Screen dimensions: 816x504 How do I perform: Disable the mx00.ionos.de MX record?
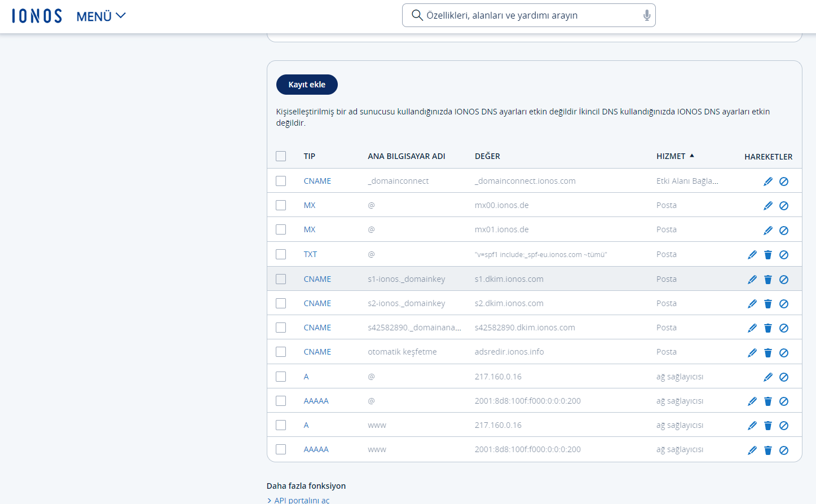pyautogui.click(x=784, y=205)
